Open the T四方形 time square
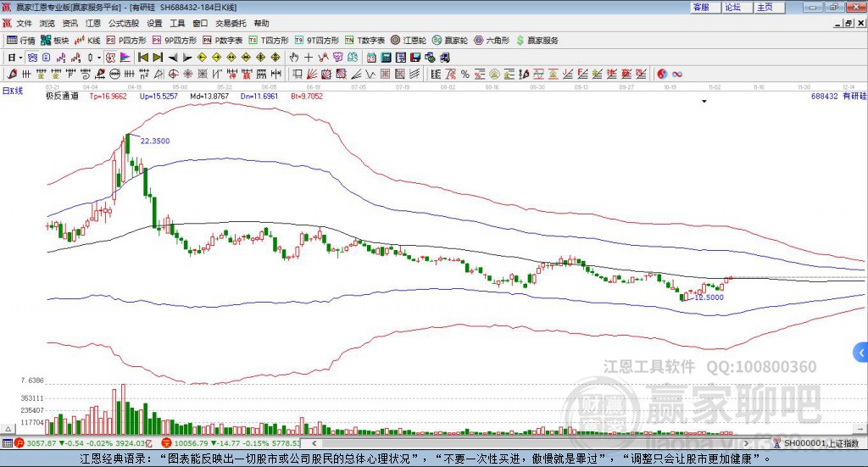Screen dimensions: 868x467 coord(269,41)
